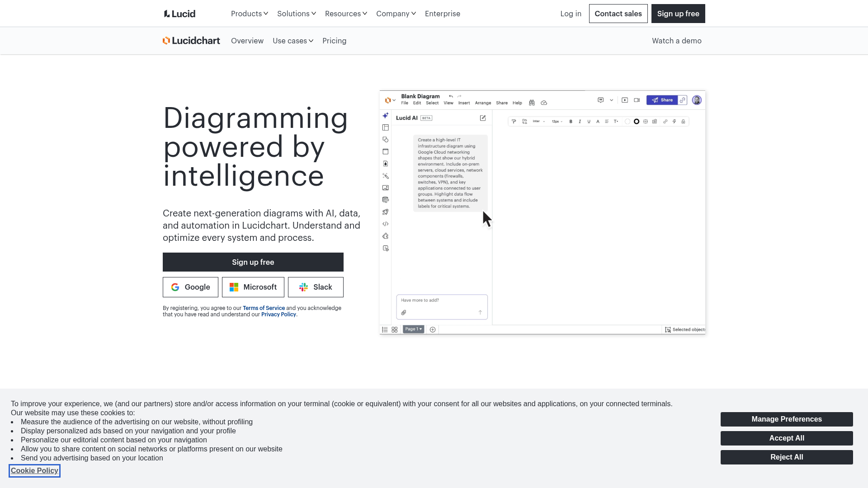The image size is (868, 488).
Task: Expand the Solutions dropdown menu
Action: (297, 14)
